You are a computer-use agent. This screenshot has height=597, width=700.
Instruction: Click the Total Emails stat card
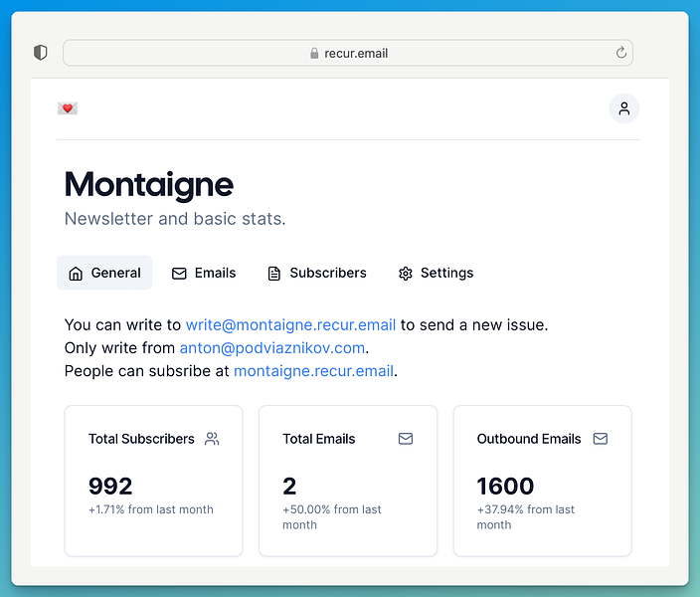tap(348, 481)
